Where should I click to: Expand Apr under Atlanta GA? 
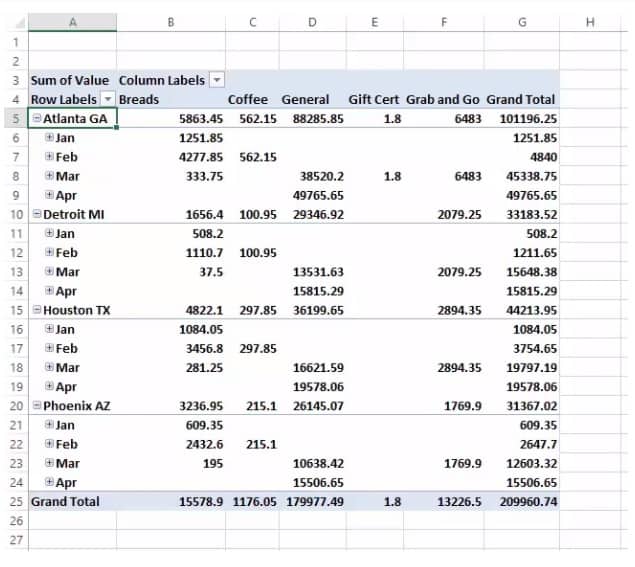49,194
